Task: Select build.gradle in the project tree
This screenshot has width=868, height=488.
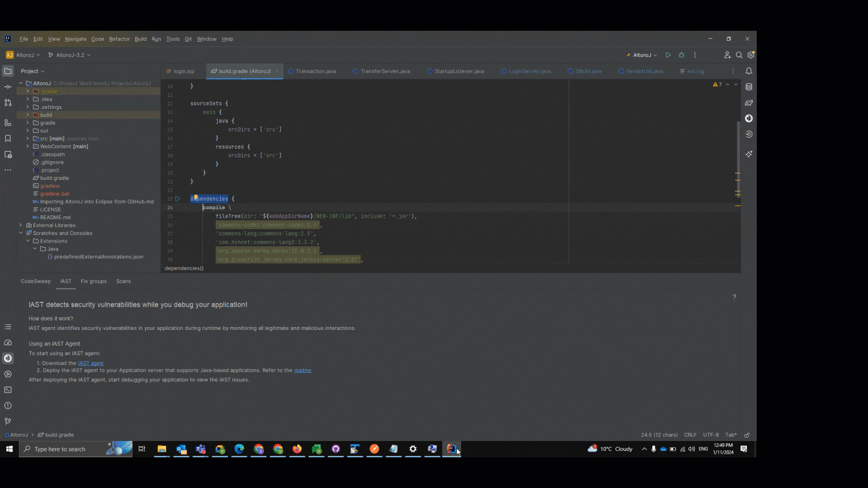Action: click(54, 178)
